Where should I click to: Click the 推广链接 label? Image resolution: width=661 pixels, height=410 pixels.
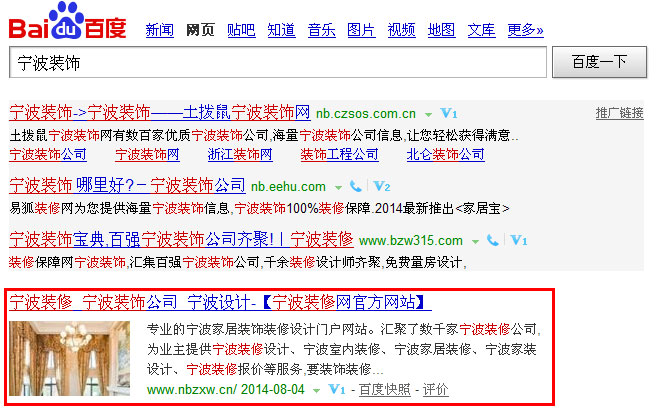tap(619, 113)
